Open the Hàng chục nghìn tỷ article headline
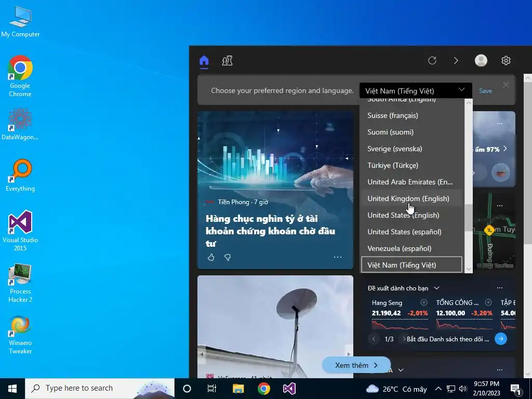Viewport: 532px width, 399px height. 270,231
